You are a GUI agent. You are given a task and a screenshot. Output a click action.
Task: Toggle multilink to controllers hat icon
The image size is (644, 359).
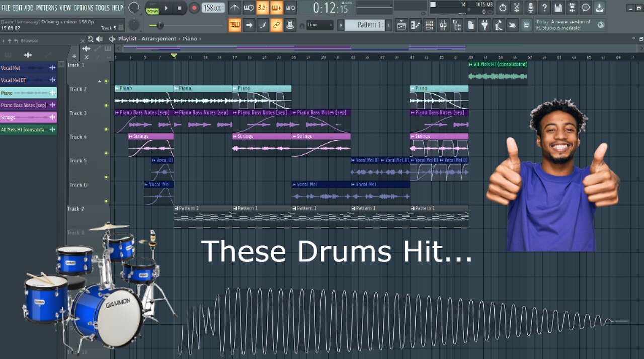pyautogui.click(x=290, y=25)
